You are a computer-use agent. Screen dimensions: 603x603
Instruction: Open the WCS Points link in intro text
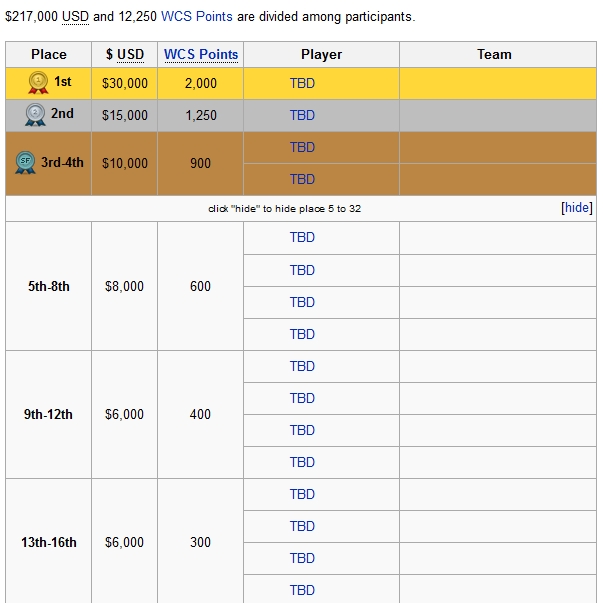pos(197,17)
